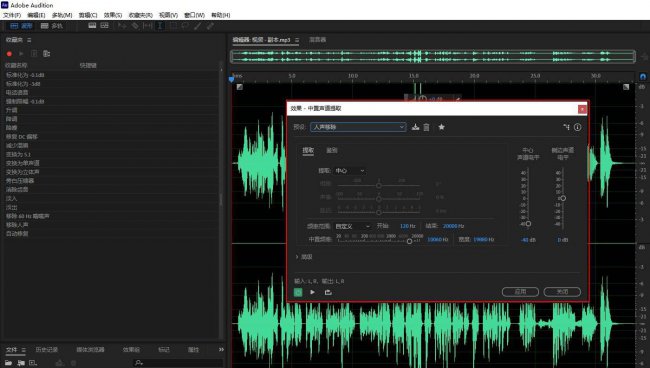The image size is (650, 368).
Task: Open the 提取 中心 dropdown
Action: tap(350, 171)
